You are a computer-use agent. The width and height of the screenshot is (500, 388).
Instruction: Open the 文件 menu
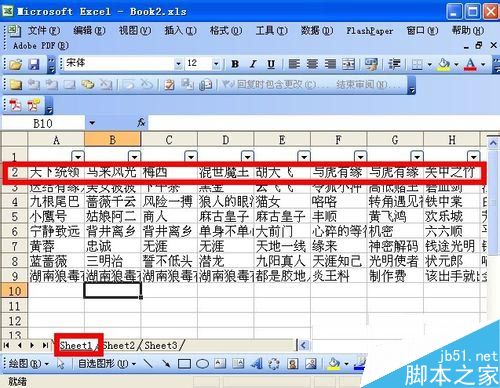(x=44, y=31)
